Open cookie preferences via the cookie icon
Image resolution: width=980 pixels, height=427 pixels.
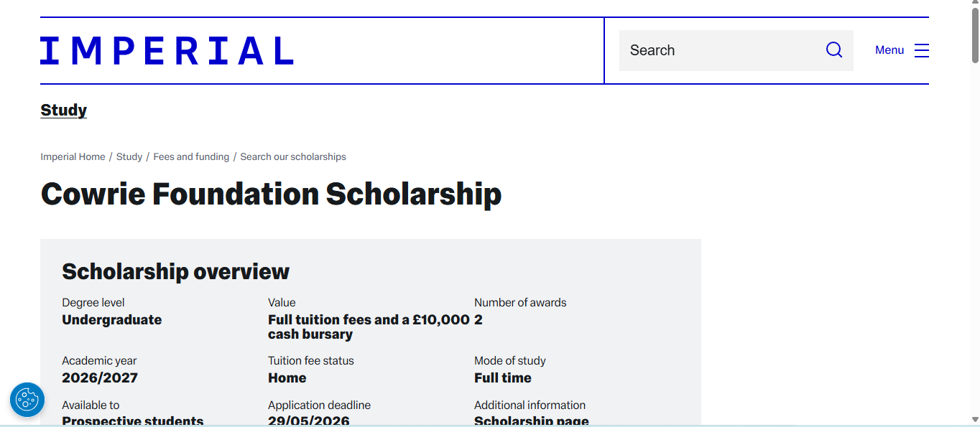coord(27,400)
